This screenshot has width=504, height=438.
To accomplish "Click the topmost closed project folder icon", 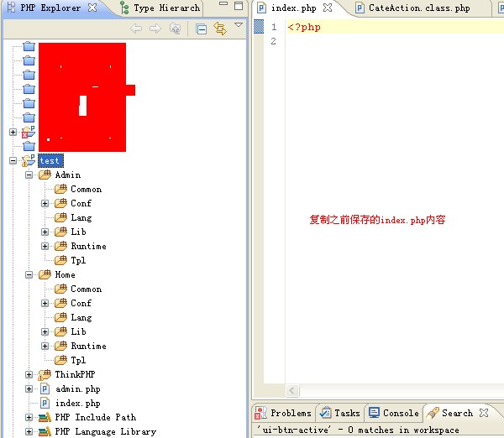I will 29,46.
